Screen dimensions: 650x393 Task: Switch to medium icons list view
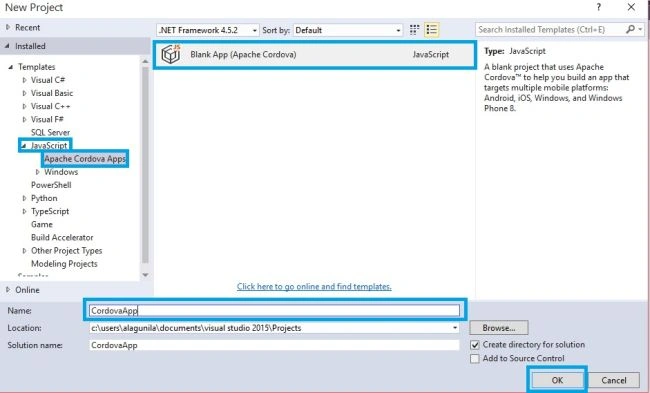[432, 30]
